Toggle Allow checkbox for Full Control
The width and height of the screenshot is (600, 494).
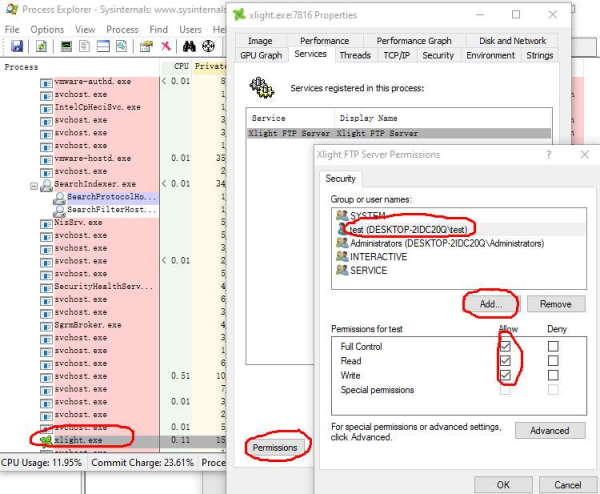505,346
